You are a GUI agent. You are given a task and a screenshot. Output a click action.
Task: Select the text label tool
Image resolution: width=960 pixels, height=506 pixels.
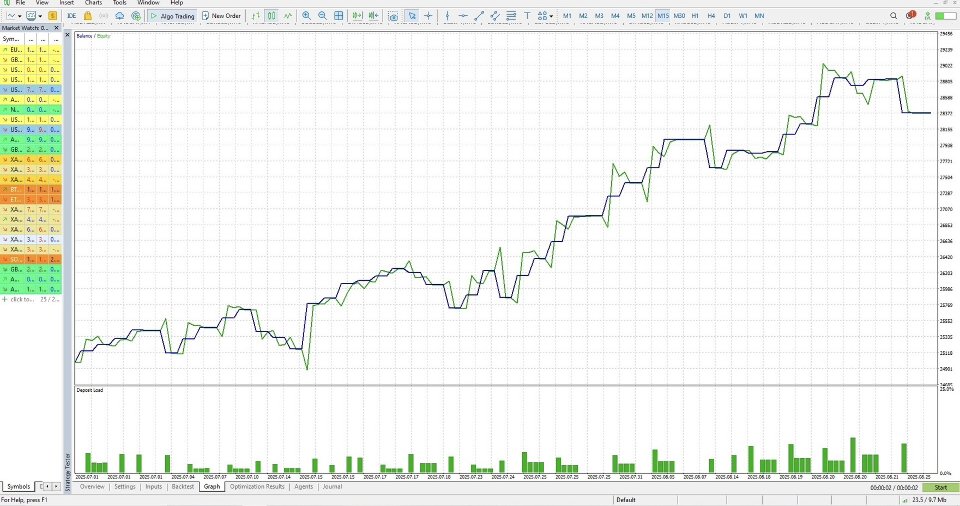click(x=527, y=16)
